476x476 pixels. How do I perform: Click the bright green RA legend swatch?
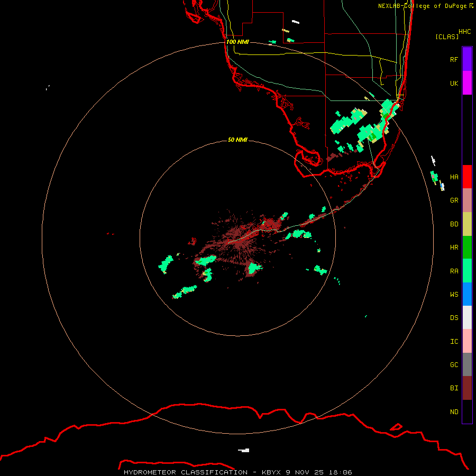[467, 271]
